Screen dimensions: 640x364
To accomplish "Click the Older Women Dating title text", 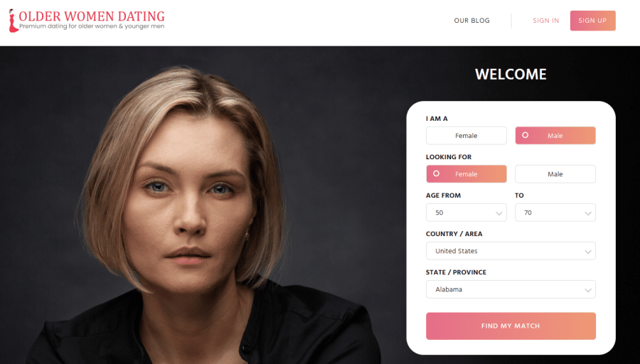I will click(92, 16).
